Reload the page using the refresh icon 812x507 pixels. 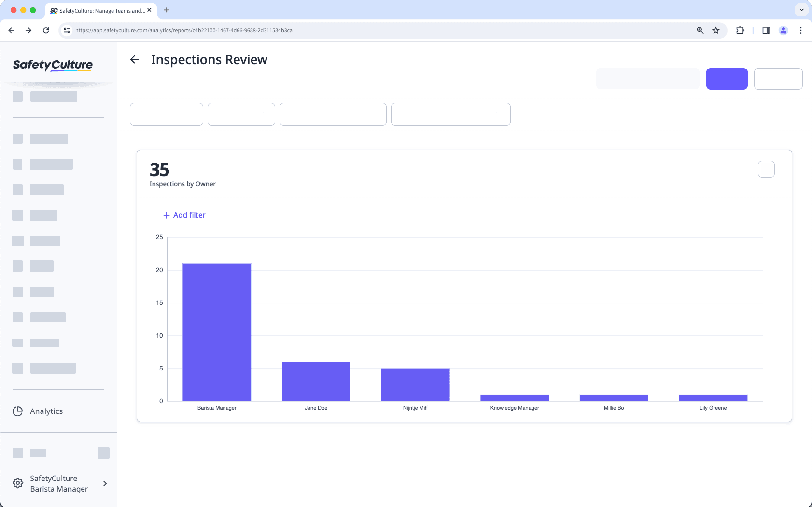(x=46, y=30)
